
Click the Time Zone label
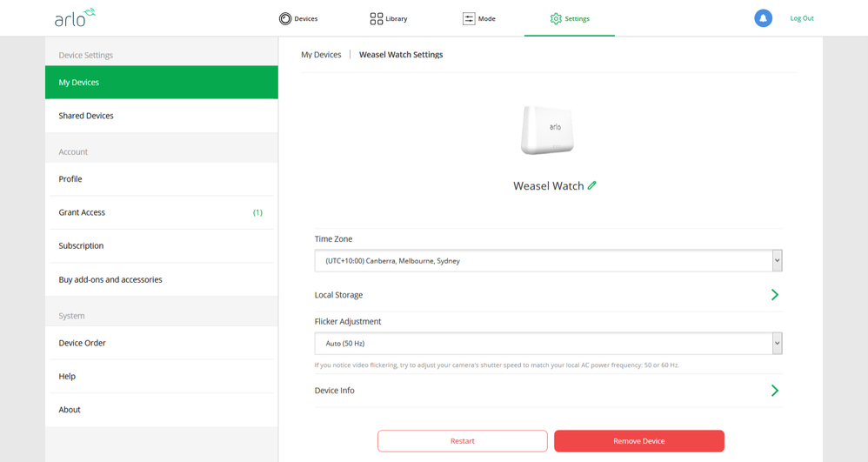click(333, 238)
